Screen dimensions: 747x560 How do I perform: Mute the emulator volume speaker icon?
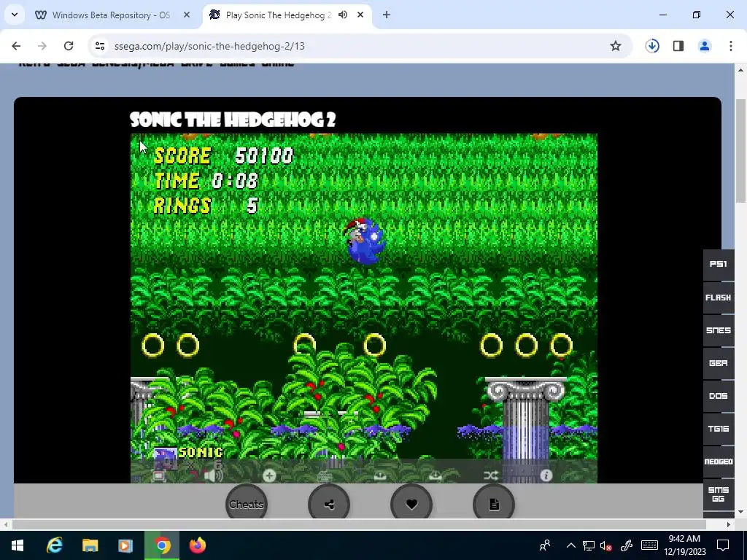point(213,475)
